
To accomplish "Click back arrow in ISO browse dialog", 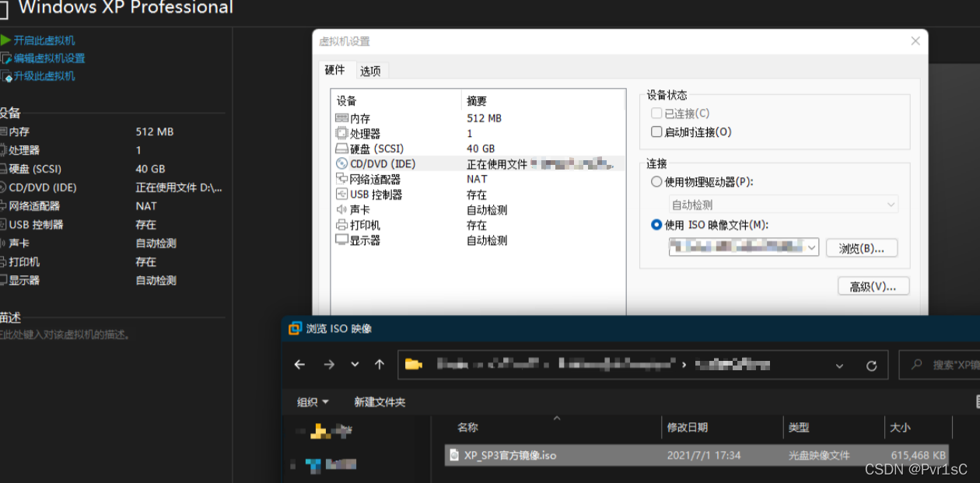I will click(x=299, y=365).
